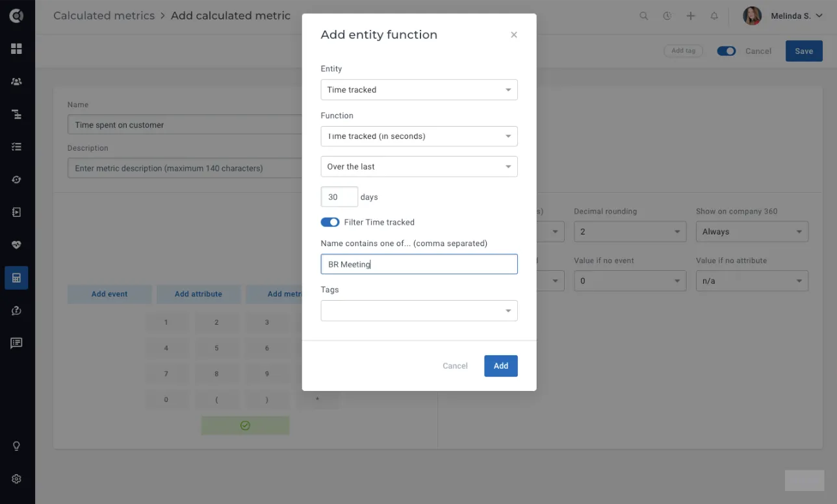Screen dimensions: 837x504
Task: Open the health heart icon in sidebar
Action: pyautogui.click(x=16, y=245)
